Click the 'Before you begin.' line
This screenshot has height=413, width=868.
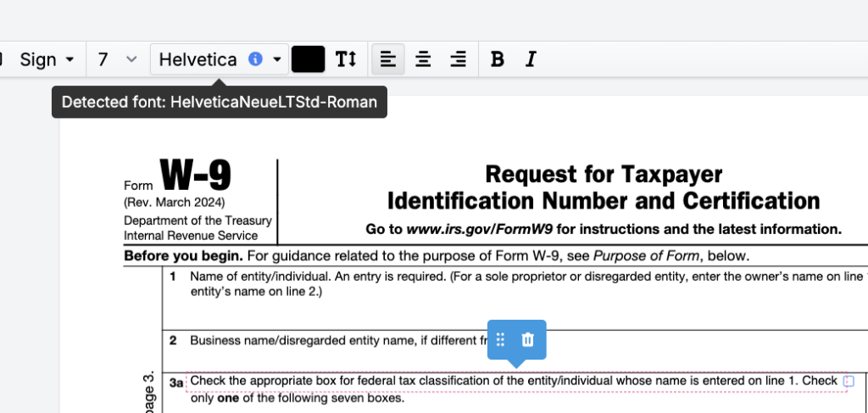click(437, 256)
